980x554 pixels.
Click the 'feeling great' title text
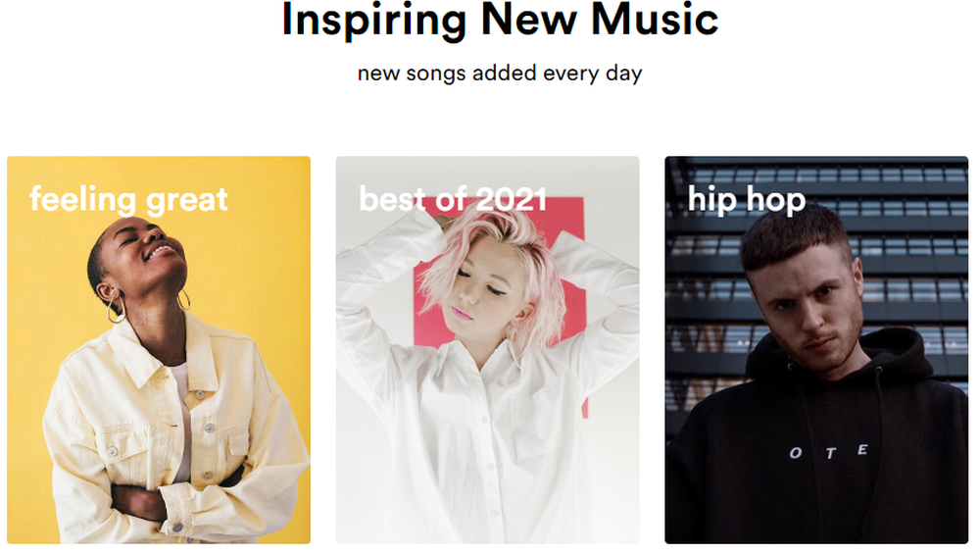click(x=128, y=200)
